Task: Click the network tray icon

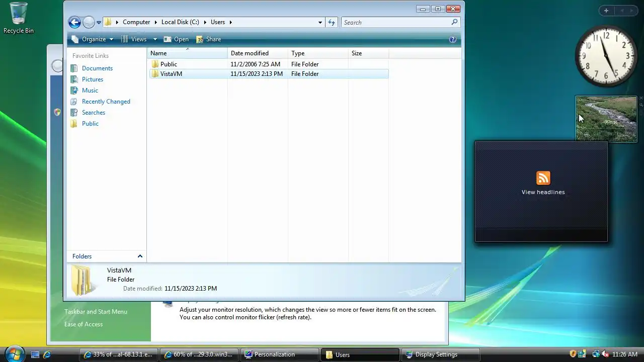Action: point(596,354)
